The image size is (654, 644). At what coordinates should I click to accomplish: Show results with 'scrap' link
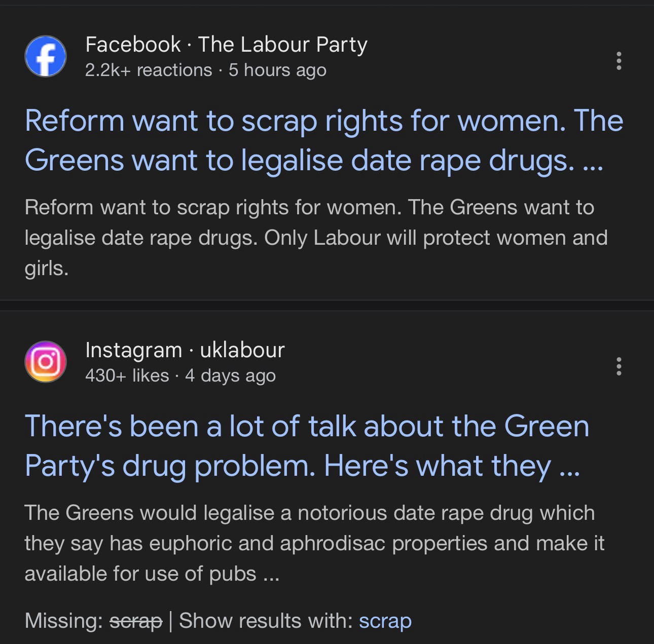coord(385,621)
